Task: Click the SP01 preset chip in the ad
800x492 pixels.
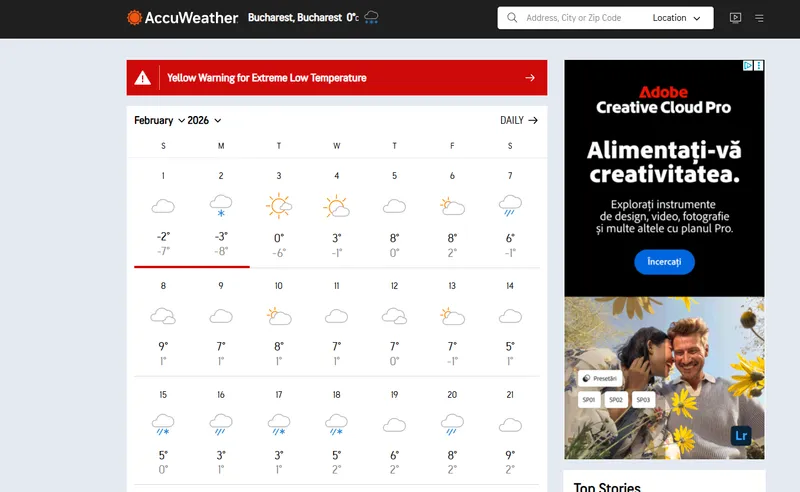Action: tap(589, 400)
